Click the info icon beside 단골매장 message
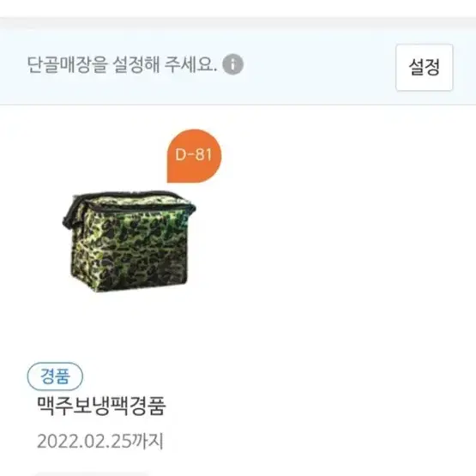 [232, 64]
